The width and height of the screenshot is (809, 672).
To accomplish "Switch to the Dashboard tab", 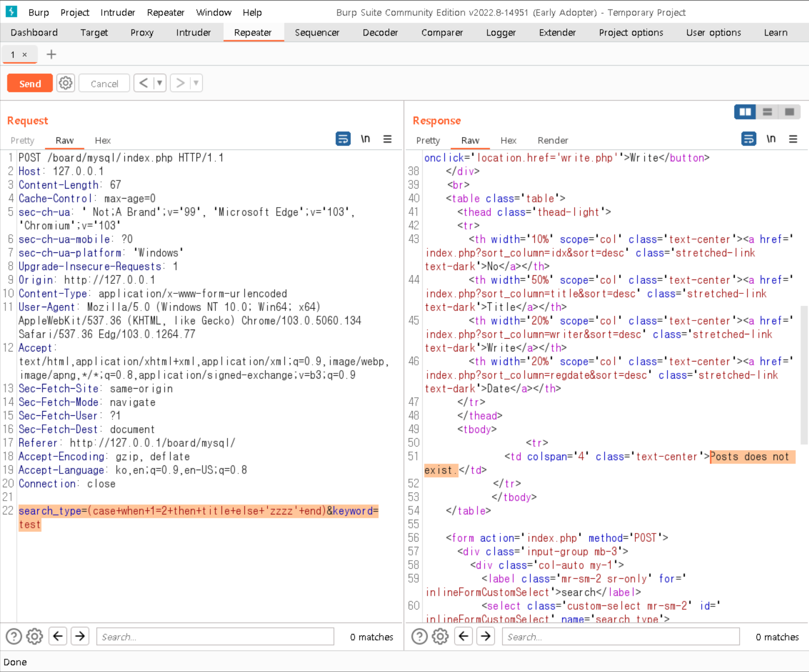I will click(34, 32).
